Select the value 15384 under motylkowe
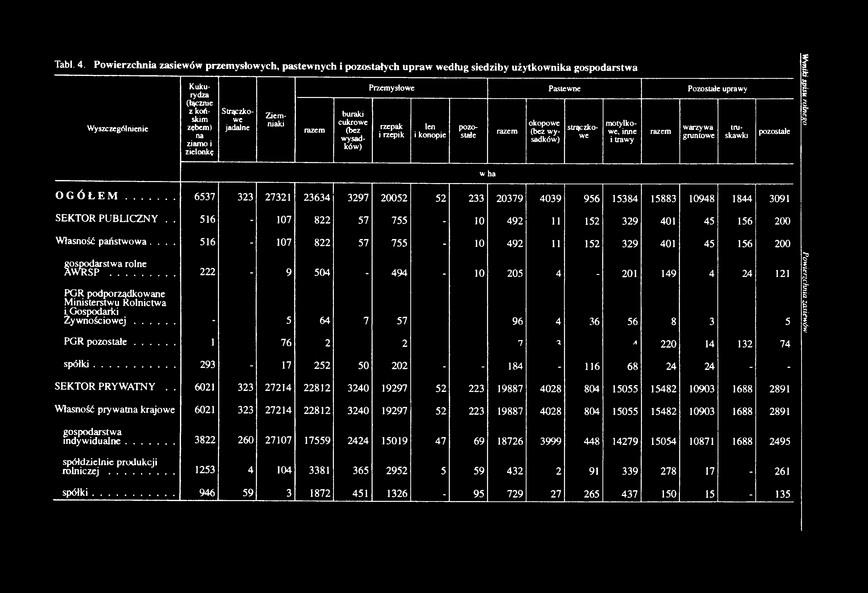The image size is (868, 593). click(x=625, y=199)
